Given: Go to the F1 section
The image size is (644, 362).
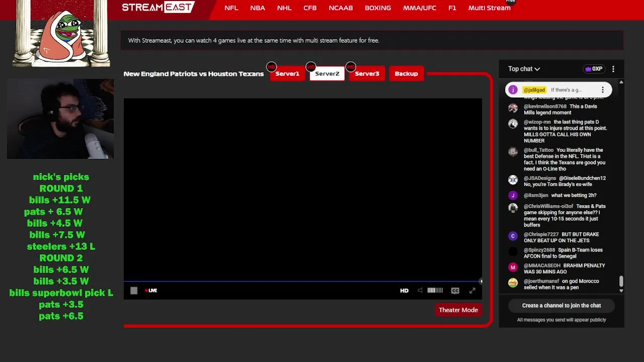Looking at the screenshot, I should (x=452, y=8).
